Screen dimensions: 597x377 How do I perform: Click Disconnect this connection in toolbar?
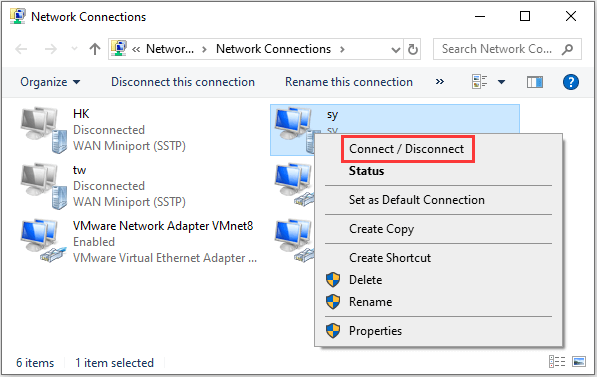tap(183, 82)
